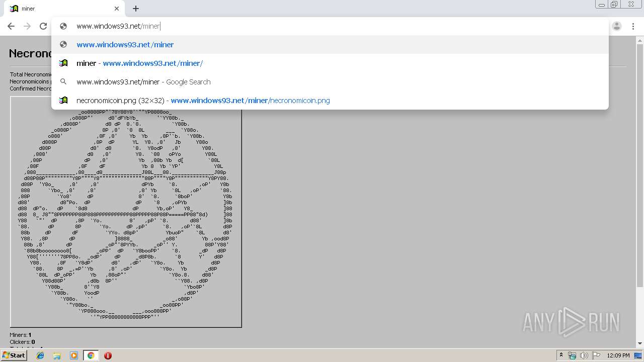644x362 pixels.
Task: Click the favicon beside miner suggestion
Action: [x=63, y=63]
